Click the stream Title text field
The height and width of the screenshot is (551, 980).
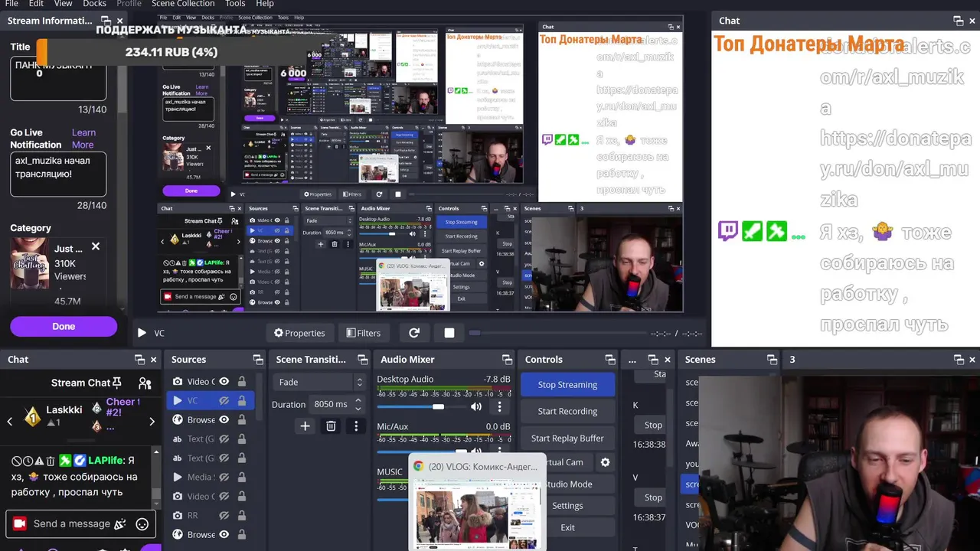click(58, 80)
